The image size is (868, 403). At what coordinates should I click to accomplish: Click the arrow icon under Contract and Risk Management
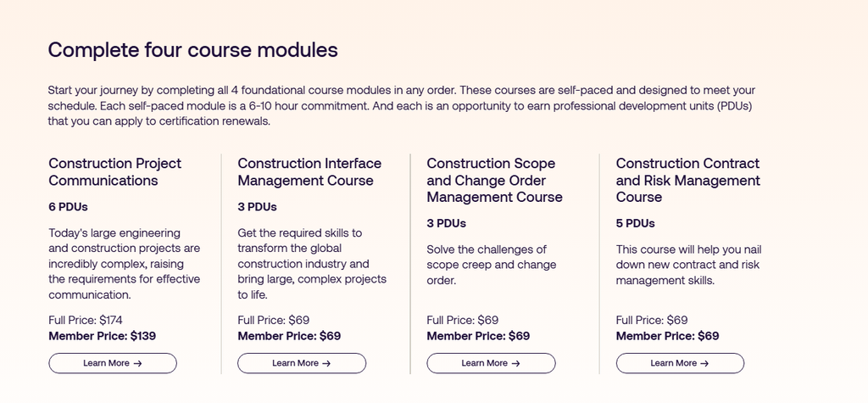click(704, 363)
